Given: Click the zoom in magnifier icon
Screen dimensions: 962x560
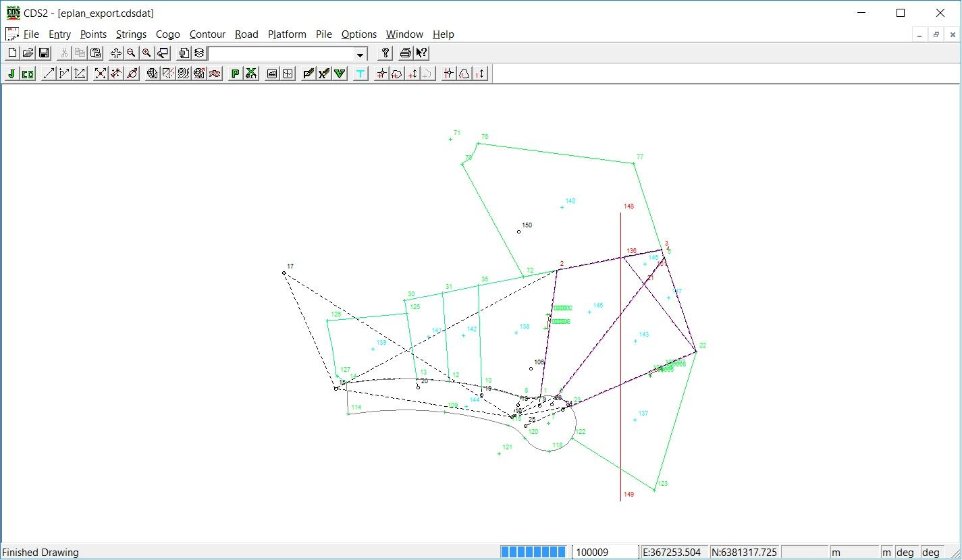Looking at the screenshot, I should pyautogui.click(x=146, y=53).
